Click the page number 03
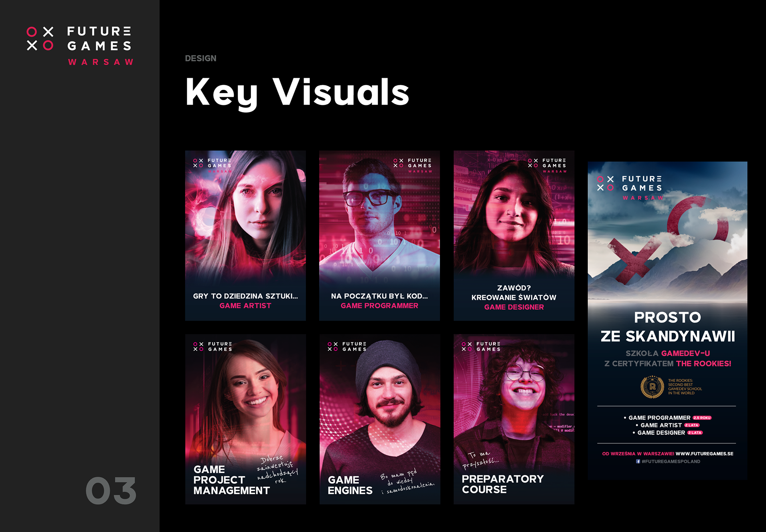This screenshot has width=766, height=532. point(111,490)
